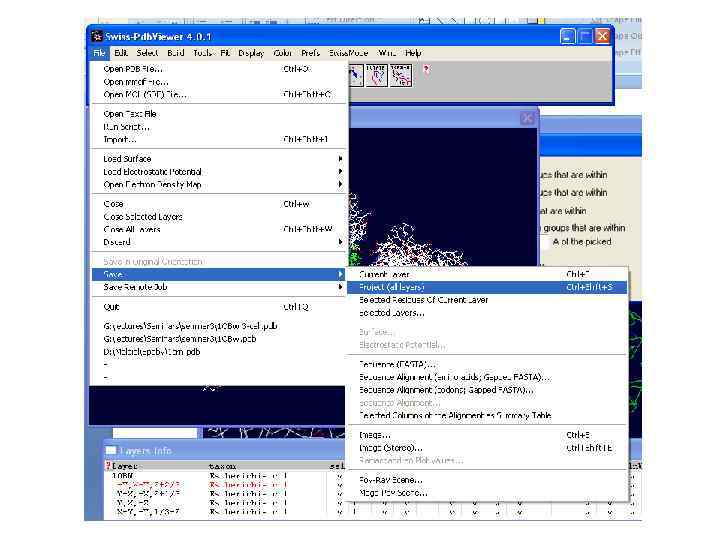Choose Open mmCIF File menu entry
The image size is (720, 540).
click(x=218, y=82)
